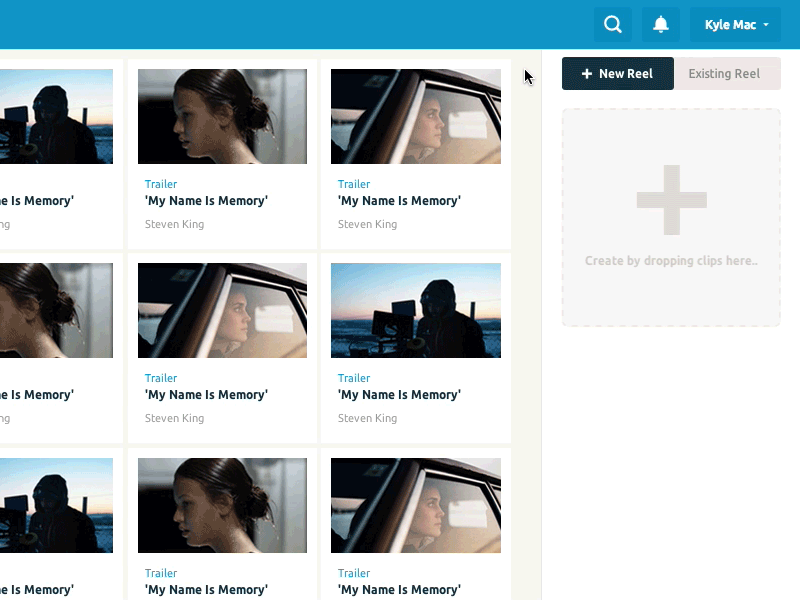Image resolution: width=800 pixels, height=600 pixels.
Task: Check notifications by clicking the bell
Action: click(x=660, y=24)
